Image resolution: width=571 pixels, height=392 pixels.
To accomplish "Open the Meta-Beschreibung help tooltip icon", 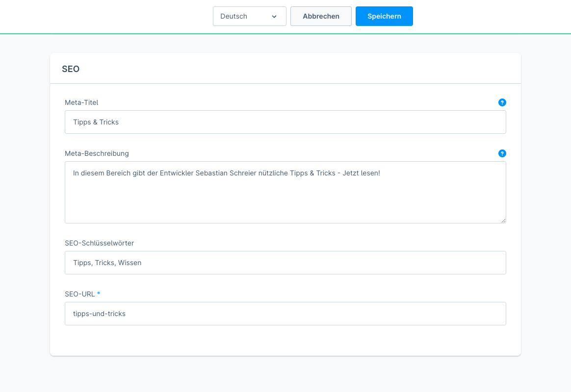I will pyautogui.click(x=502, y=153).
